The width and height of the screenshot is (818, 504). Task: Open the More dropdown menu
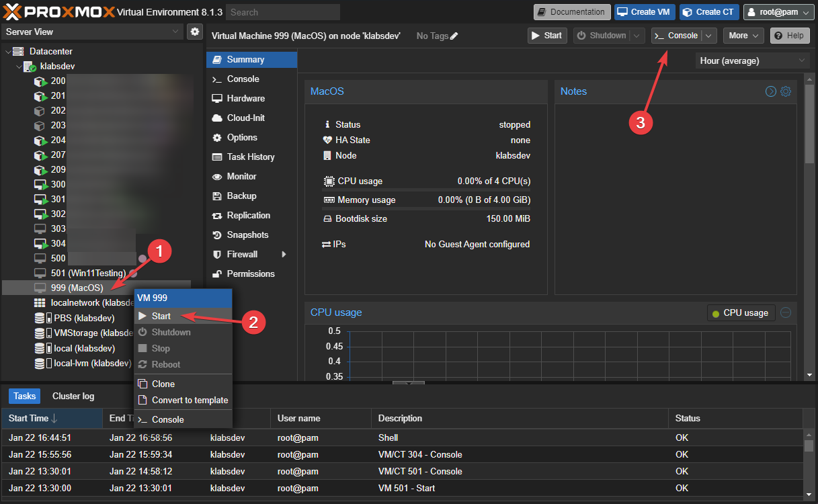(743, 35)
